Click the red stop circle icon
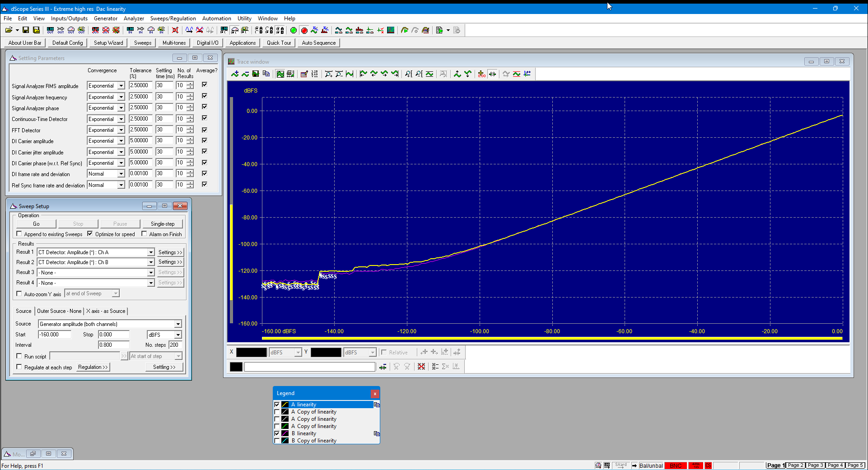 (304, 30)
